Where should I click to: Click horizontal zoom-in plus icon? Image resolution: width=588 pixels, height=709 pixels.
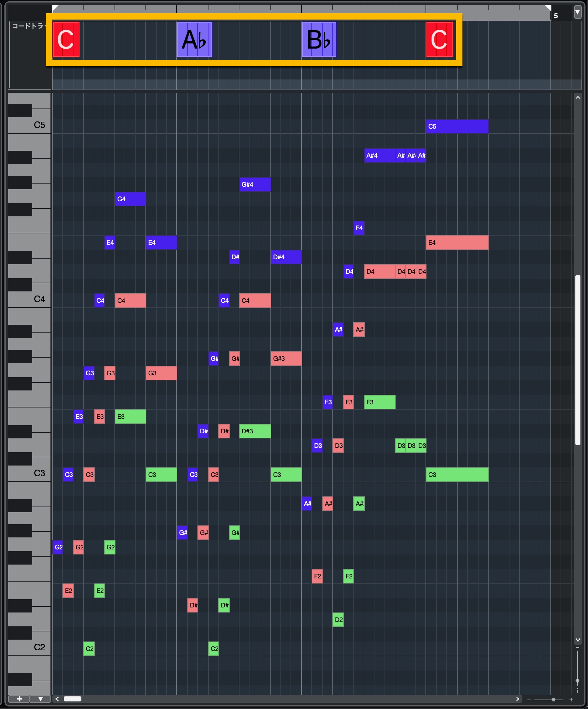point(571,700)
